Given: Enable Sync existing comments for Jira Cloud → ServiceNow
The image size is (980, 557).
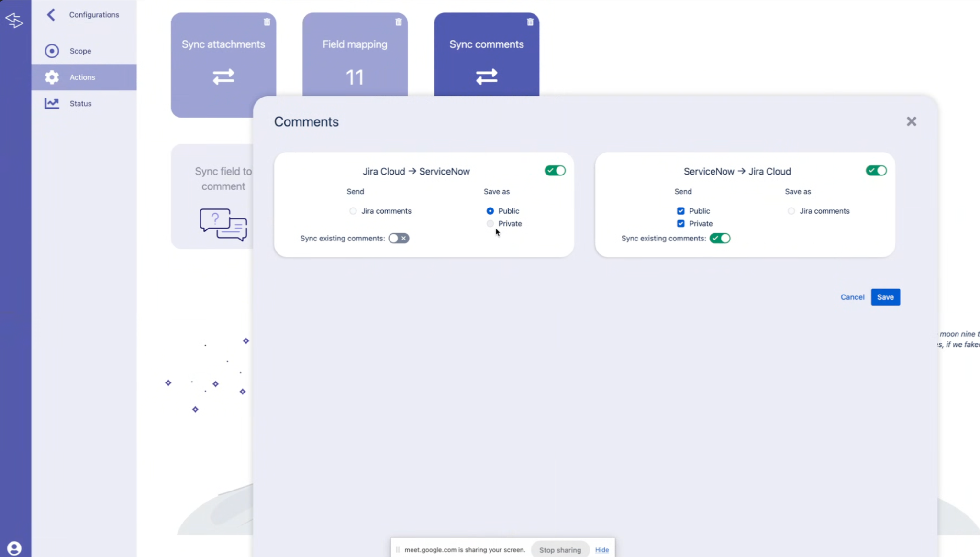Looking at the screenshot, I should [399, 238].
